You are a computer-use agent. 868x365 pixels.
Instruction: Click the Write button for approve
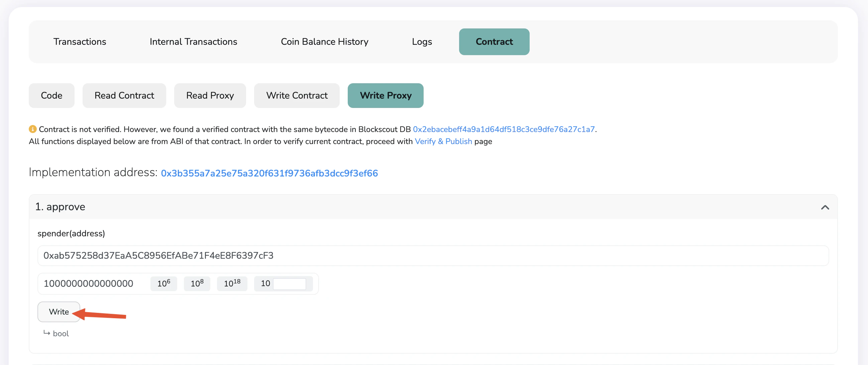[59, 312]
